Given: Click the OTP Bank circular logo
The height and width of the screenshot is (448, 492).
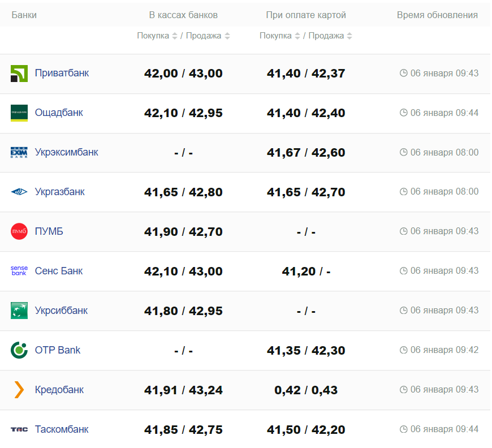Looking at the screenshot, I should pos(19,350).
